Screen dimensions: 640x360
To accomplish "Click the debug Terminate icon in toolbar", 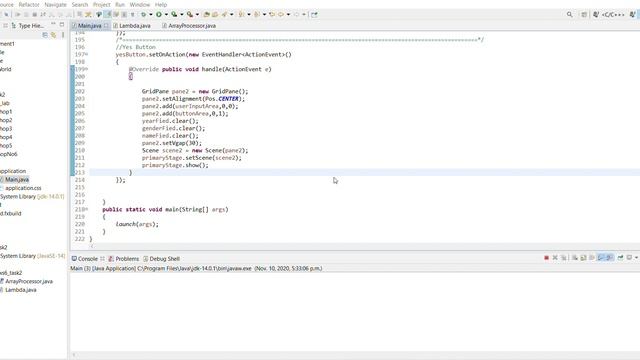I will [x=35, y=14].
